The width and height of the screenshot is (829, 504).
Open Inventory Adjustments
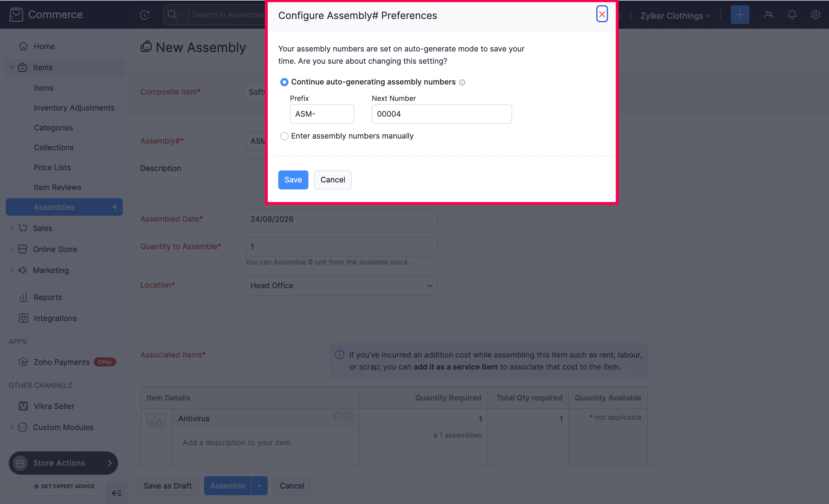pos(74,108)
